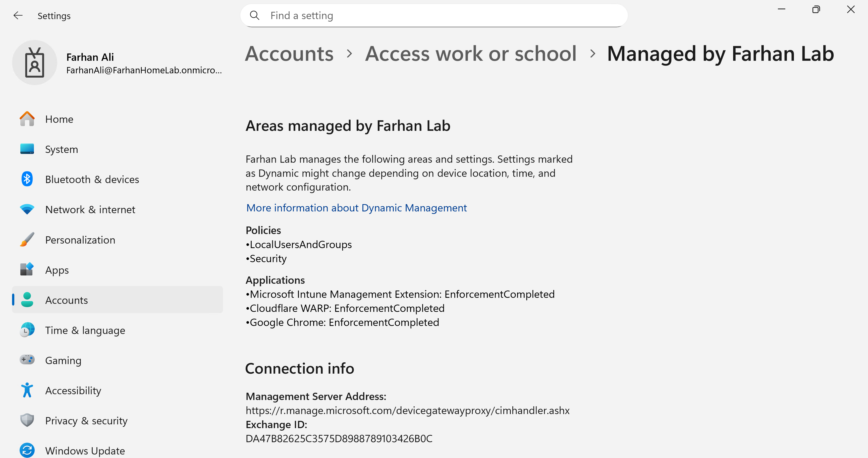The width and height of the screenshot is (868, 458).
Task: Navigate to Access work or school breadcrumb
Action: point(471,54)
